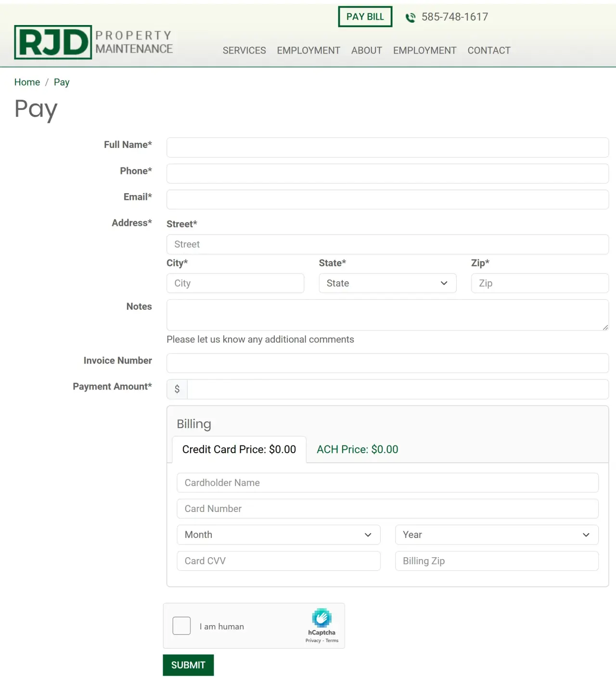The width and height of the screenshot is (616, 694).
Task: Click the RJD Property Maintenance logo
Action: pyautogui.click(x=93, y=42)
